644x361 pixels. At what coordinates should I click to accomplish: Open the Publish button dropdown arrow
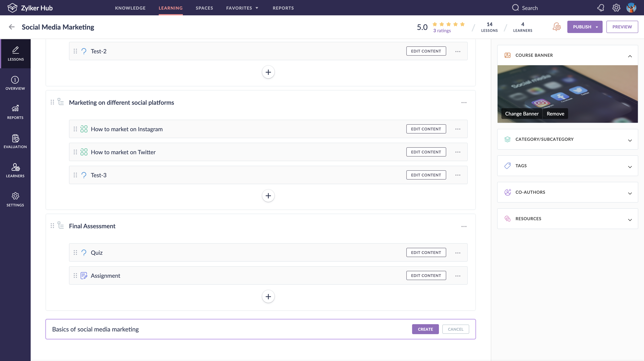click(597, 27)
